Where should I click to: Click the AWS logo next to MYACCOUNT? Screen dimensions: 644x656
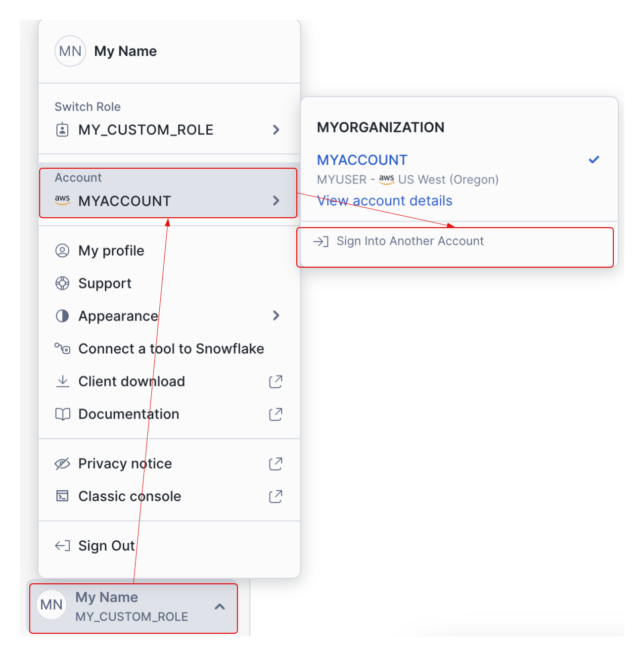pyautogui.click(x=62, y=200)
